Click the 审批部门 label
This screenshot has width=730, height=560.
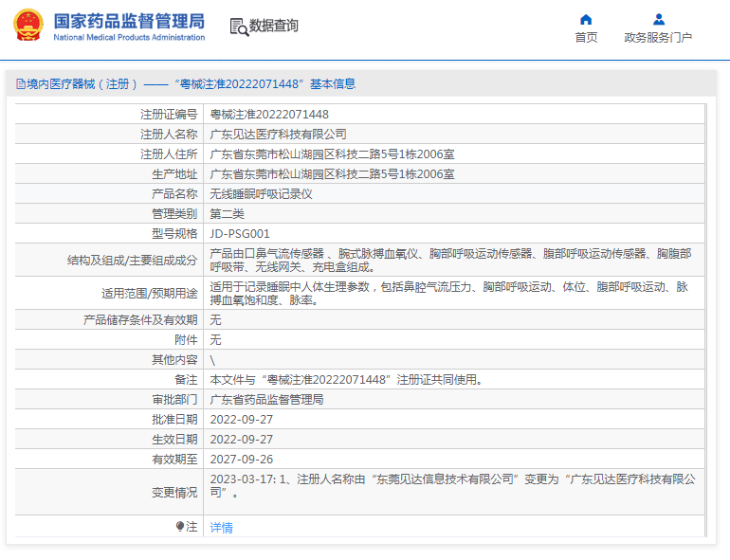point(174,400)
